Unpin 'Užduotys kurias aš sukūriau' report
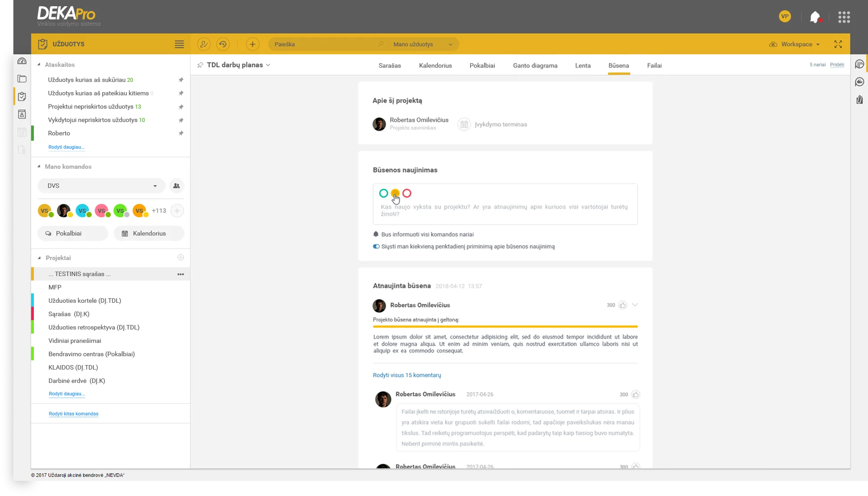 (x=181, y=80)
